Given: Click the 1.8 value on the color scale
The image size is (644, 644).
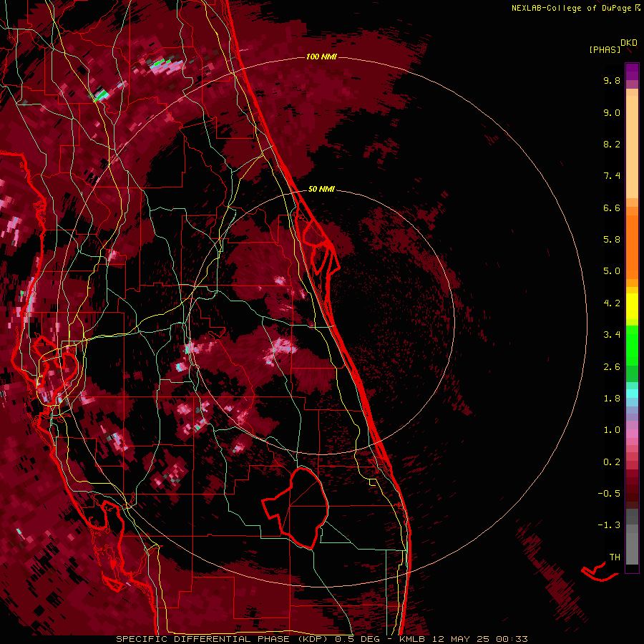Looking at the screenshot, I should click(x=612, y=399).
